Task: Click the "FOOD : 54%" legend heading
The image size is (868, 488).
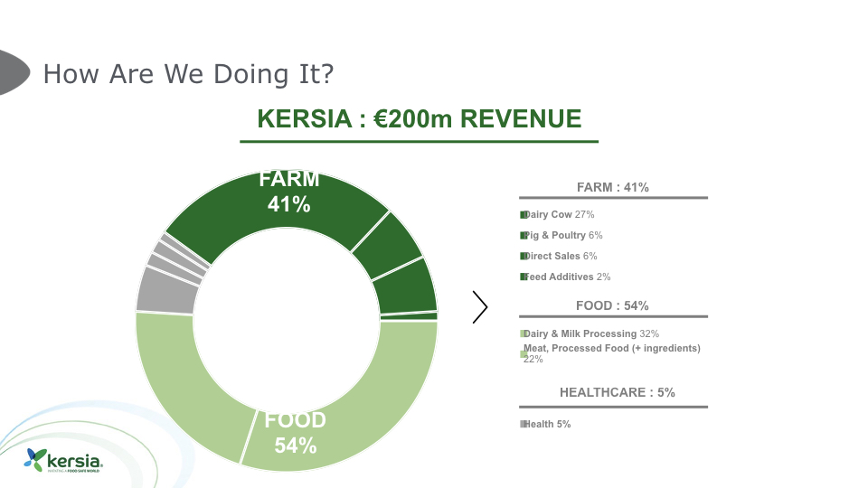Action: coord(612,305)
